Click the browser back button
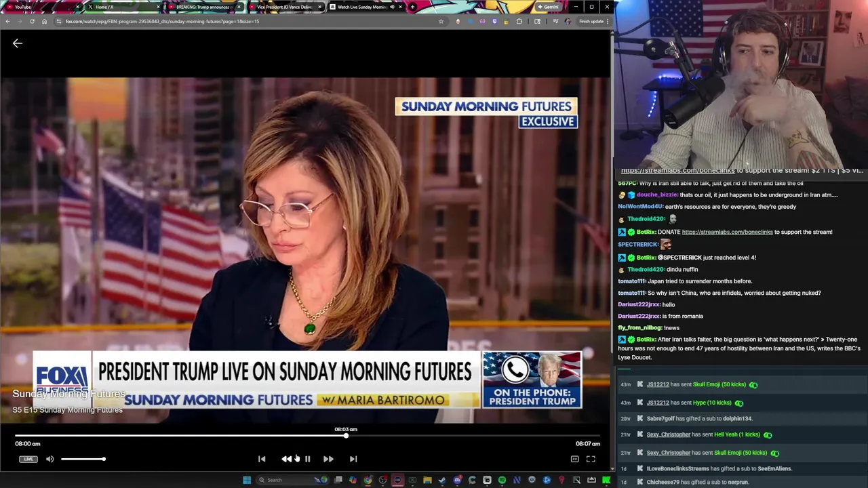 pyautogui.click(x=7, y=21)
